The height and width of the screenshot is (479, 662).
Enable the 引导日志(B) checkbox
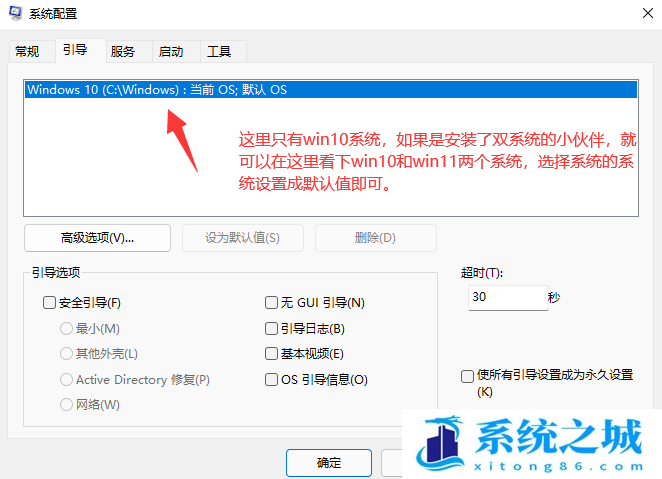(271, 328)
